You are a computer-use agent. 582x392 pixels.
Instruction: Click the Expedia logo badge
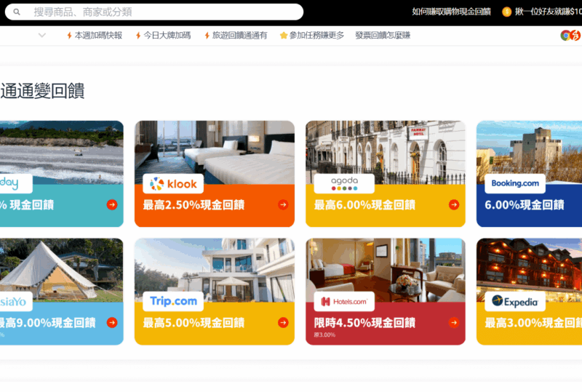(x=515, y=301)
